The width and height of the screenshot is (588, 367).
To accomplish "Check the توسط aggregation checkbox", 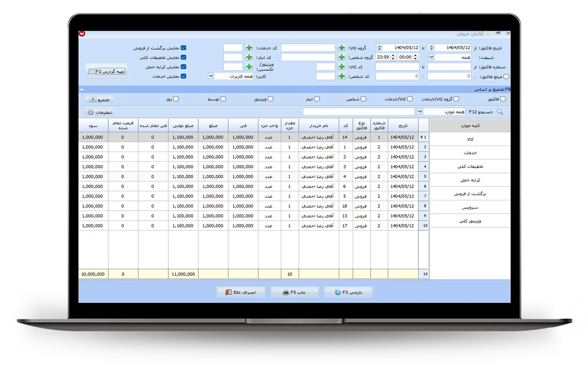I will 223,99.
